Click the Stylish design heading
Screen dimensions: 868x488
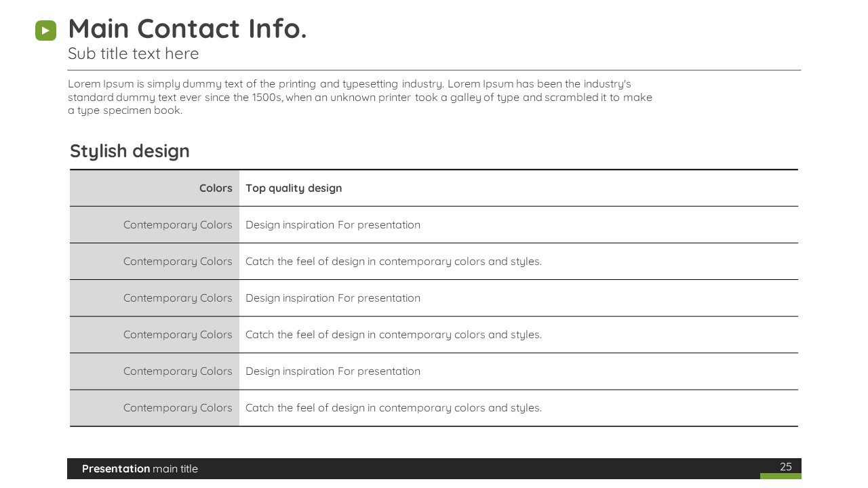130,151
